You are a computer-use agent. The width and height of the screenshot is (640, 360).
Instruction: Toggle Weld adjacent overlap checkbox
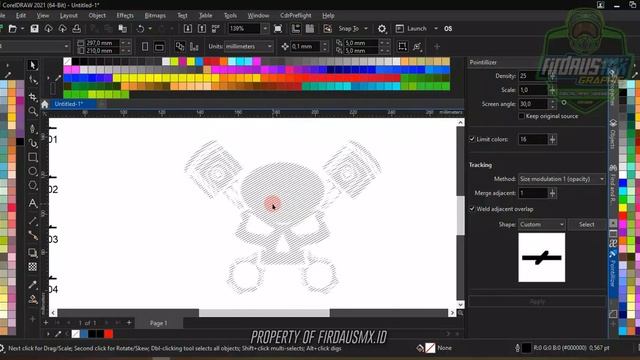coord(472,209)
